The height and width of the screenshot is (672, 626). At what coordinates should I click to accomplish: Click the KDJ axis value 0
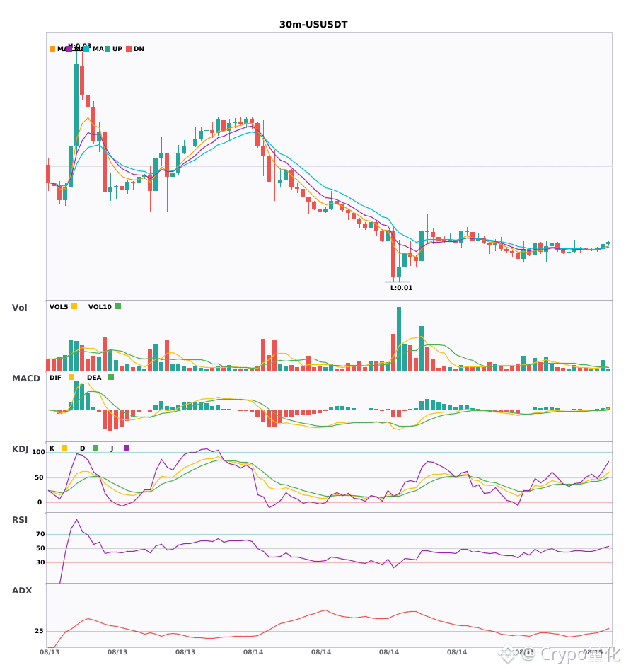click(40, 502)
